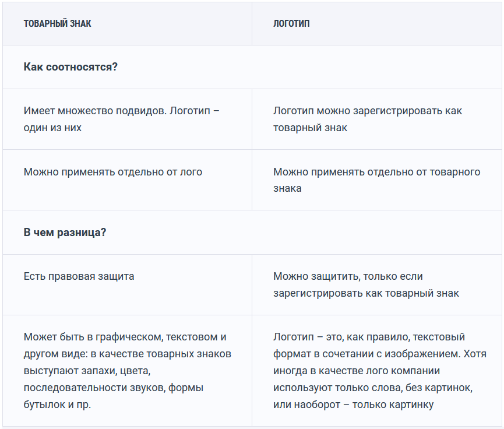Click the "Можно применять отдельно от лого" cell
504x429 pixels.
[113, 172]
